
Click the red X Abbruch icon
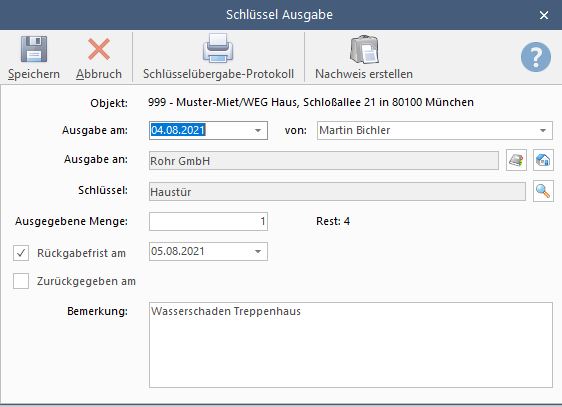[x=99, y=49]
